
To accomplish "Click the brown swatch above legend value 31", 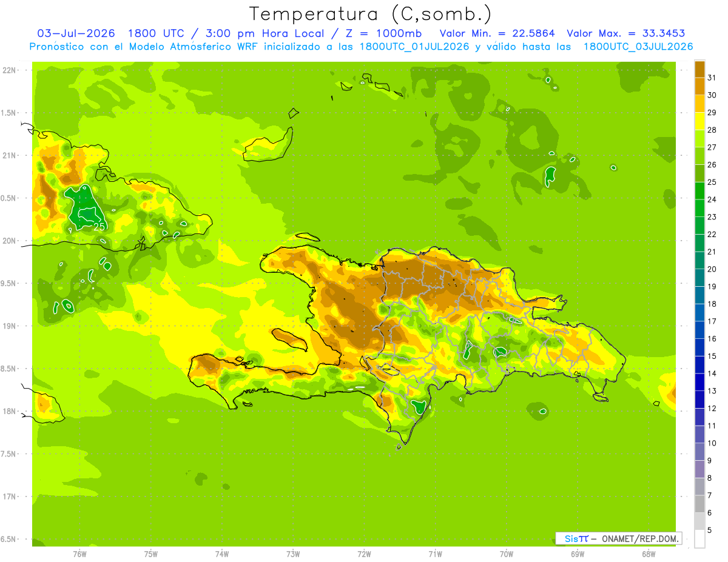I will coord(699,69).
